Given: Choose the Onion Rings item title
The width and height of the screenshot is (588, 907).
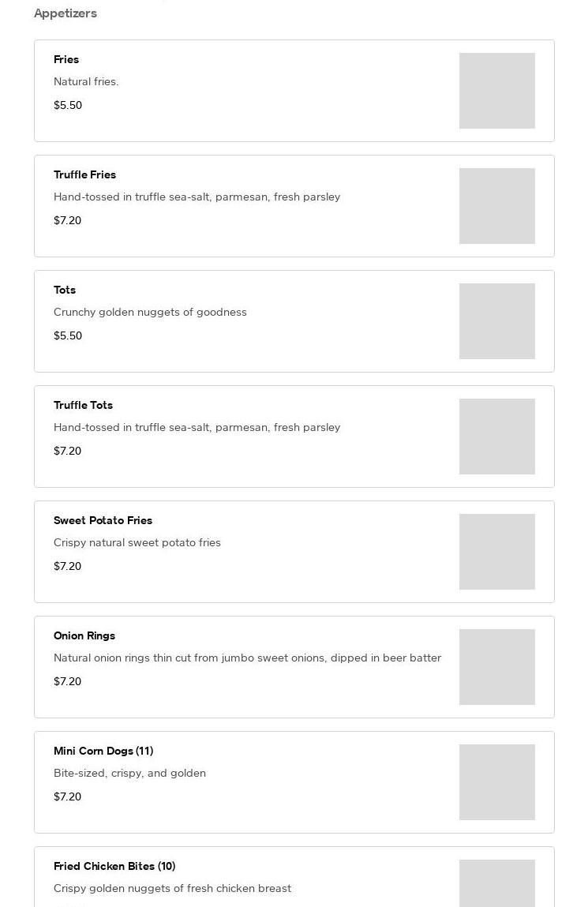Looking at the screenshot, I should [x=84, y=635].
